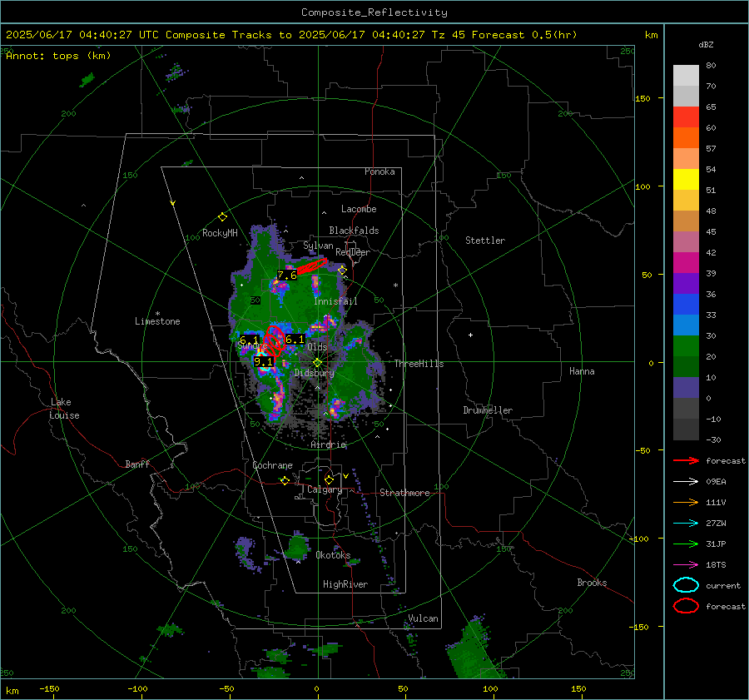749x700 pixels.
Task: Click the 6.1 storm label above Sundre
Action: [249, 340]
